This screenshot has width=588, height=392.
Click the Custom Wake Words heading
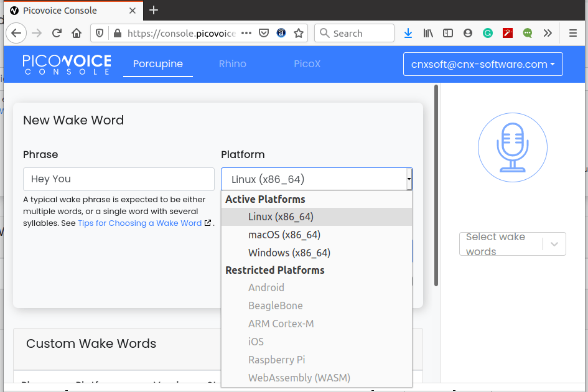point(91,343)
